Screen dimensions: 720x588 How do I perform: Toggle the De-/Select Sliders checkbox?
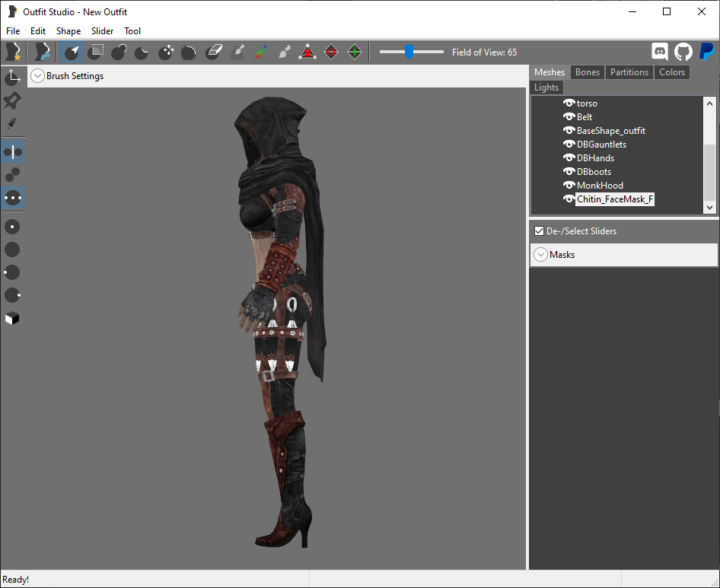click(540, 231)
